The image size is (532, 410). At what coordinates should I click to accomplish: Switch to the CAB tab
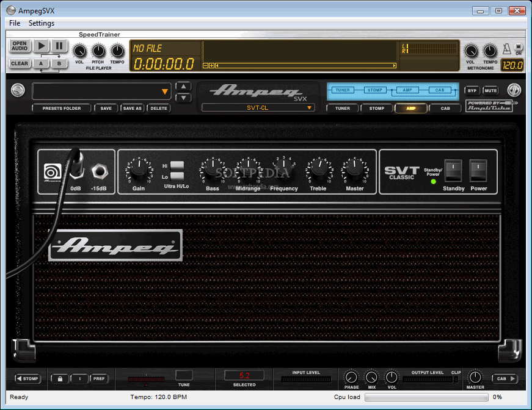point(445,109)
